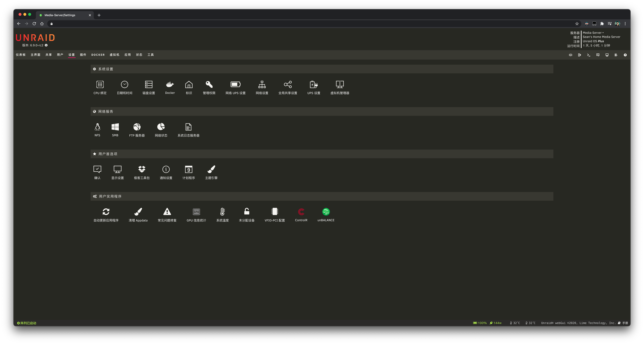This screenshot has height=344, width=644.
Task: Go to 仪表板 dashboard tab
Action: (x=21, y=55)
